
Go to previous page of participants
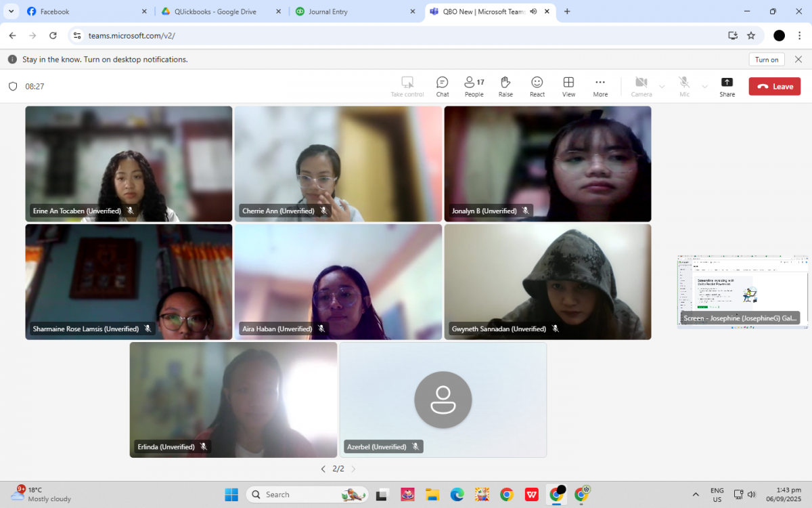click(323, 469)
